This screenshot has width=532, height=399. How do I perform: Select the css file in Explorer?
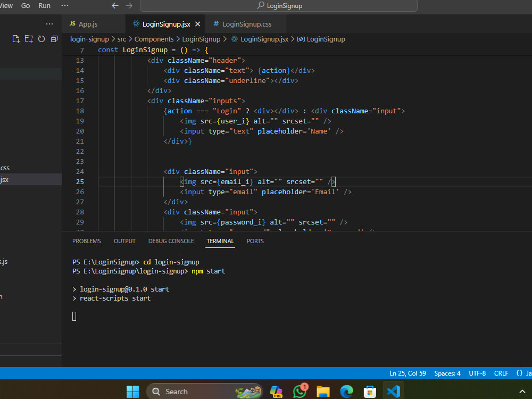(x=31, y=168)
